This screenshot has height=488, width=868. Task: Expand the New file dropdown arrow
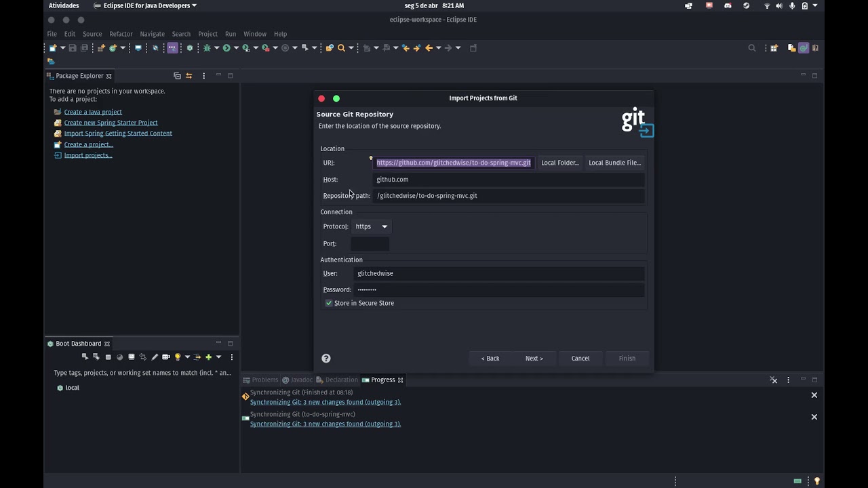(62, 47)
